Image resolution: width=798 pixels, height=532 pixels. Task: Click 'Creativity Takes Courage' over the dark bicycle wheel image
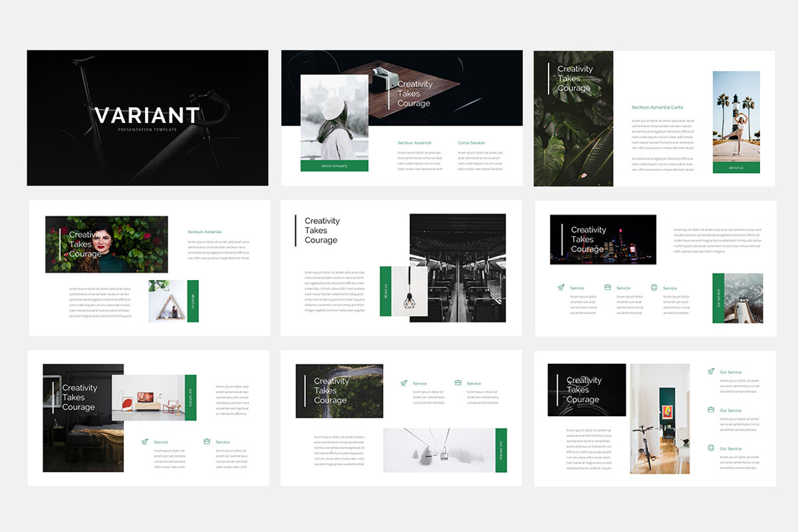point(584,390)
